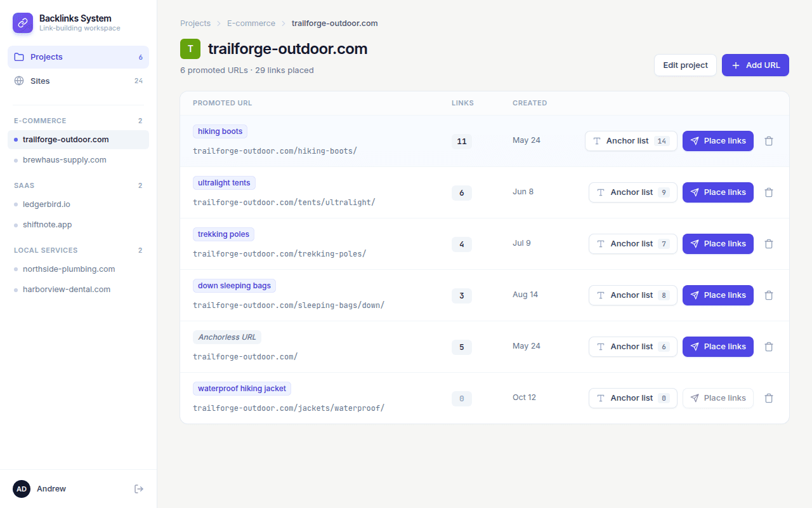Delete the hiking boots URL row
This screenshot has height=508, width=812.
tap(769, 141)
